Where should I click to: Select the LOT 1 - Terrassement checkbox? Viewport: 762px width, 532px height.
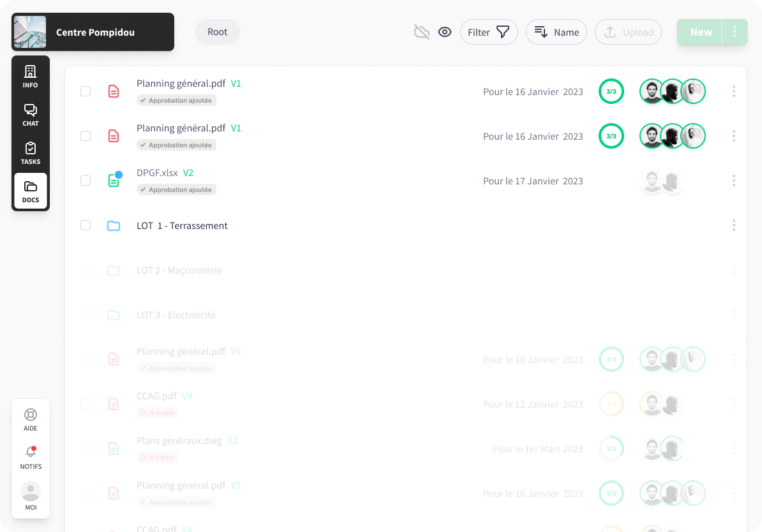(x=86, y=225)
